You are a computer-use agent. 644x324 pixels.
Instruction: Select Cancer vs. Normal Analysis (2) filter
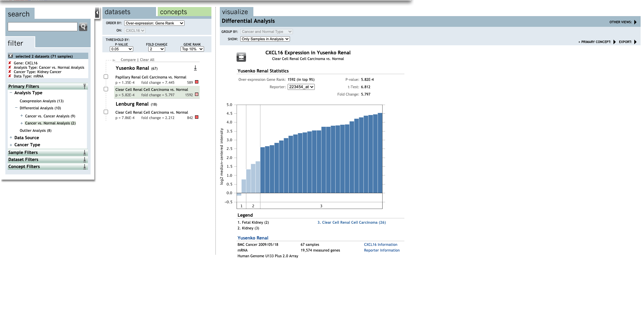[x=50, y=123]
